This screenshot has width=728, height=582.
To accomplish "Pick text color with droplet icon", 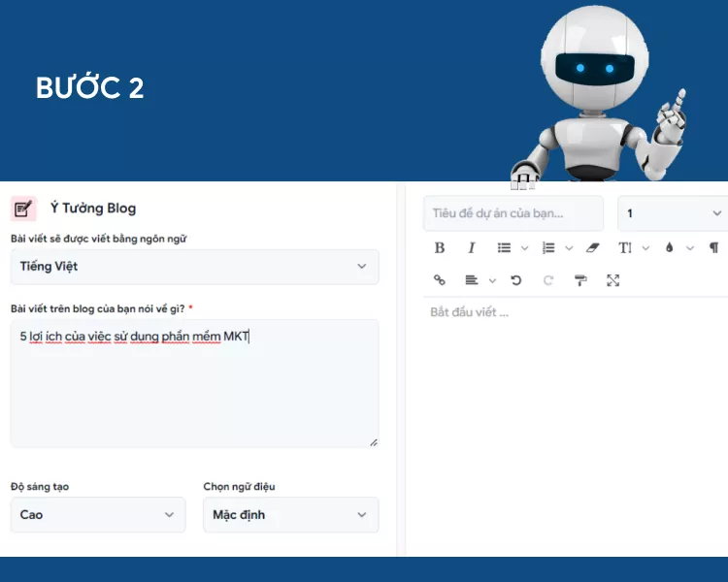I will tap(669, 248).
